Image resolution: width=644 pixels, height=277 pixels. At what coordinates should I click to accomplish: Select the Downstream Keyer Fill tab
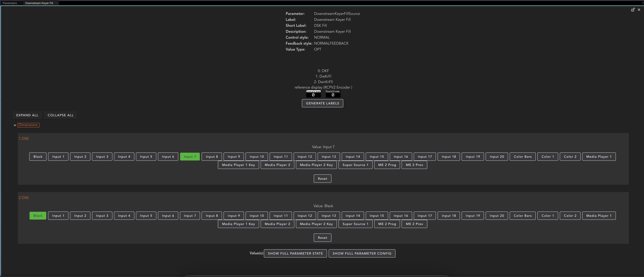click(x=39, y=3)
